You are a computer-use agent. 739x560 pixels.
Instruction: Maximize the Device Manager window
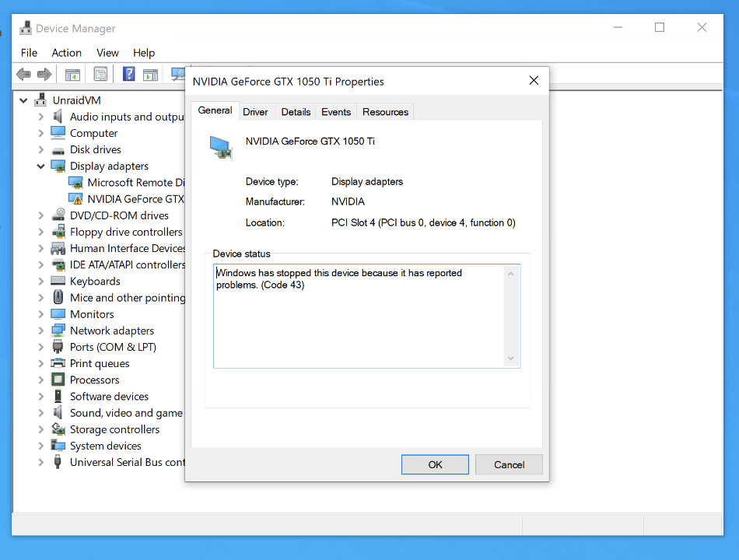pos(660,27)
